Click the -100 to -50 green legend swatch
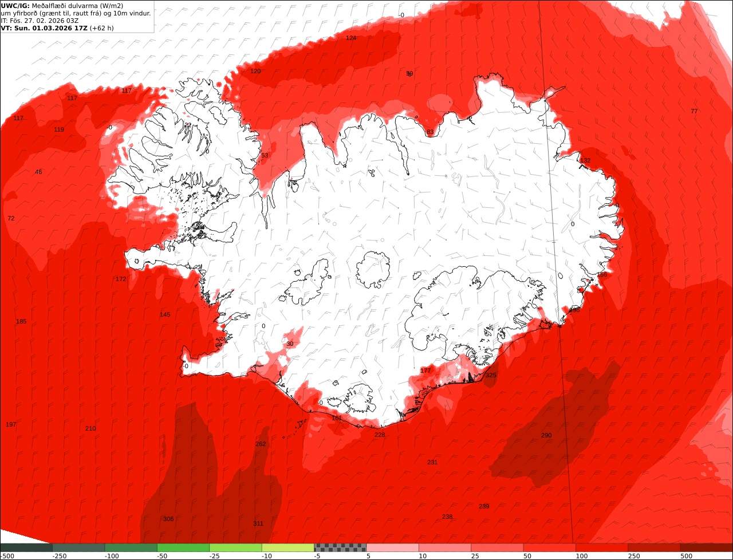733x560 pixels. [x=131, y=547]
